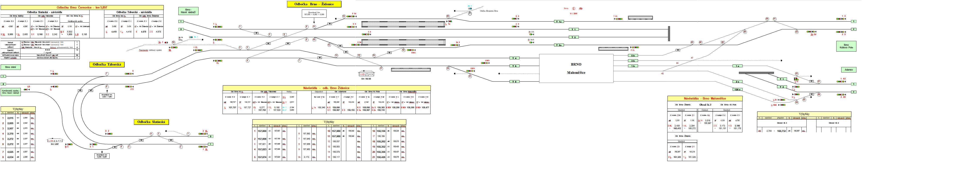Select the Adamov destination box
The height and width of the screenshot is (170, 980).
[848, 70]
